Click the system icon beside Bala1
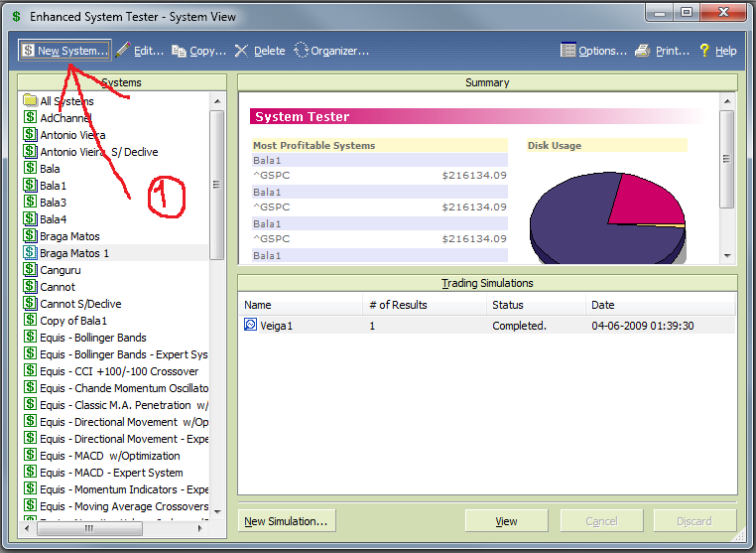Screen dimensions: 756x553 point(30,185)
